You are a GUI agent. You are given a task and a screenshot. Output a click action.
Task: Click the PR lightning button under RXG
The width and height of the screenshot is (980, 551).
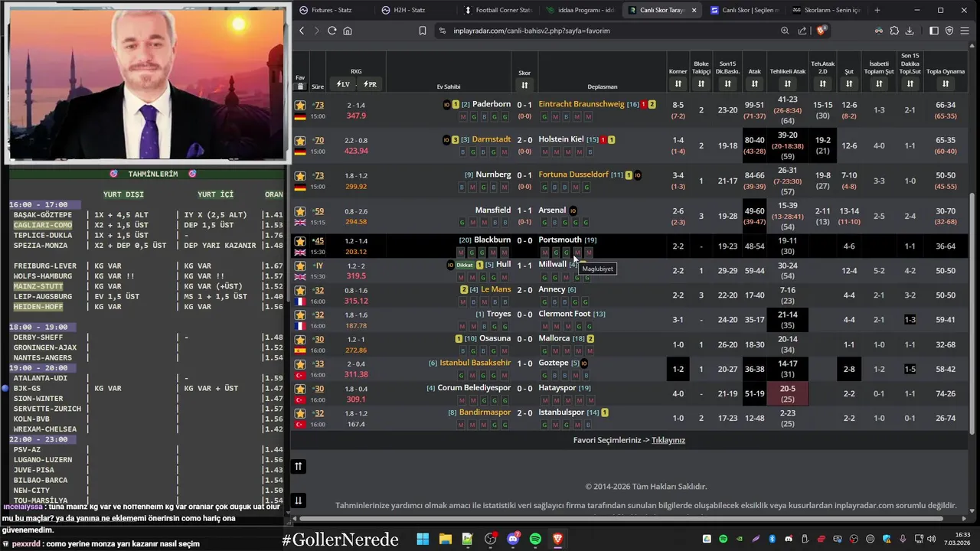point(370,84)
